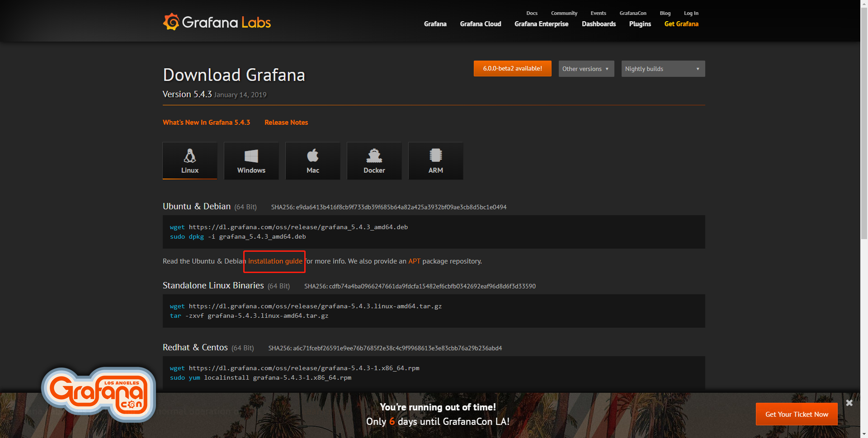Click the Grafana Labs logo

pos(217,22)
